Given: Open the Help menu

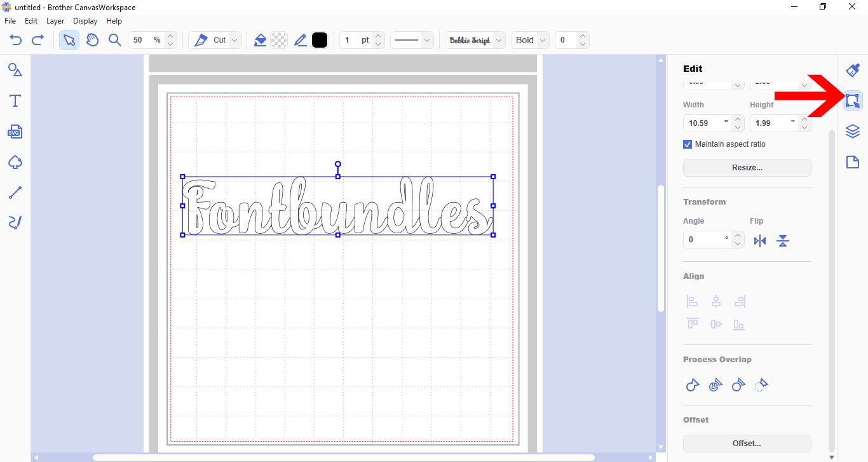Looking at the screenshot, I should 114,21.
